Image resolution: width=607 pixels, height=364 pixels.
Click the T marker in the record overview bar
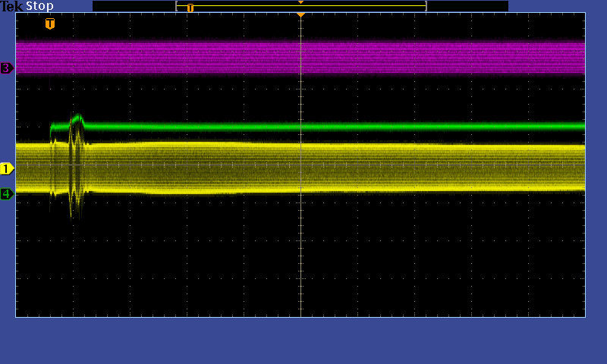[x=190, y=8]
